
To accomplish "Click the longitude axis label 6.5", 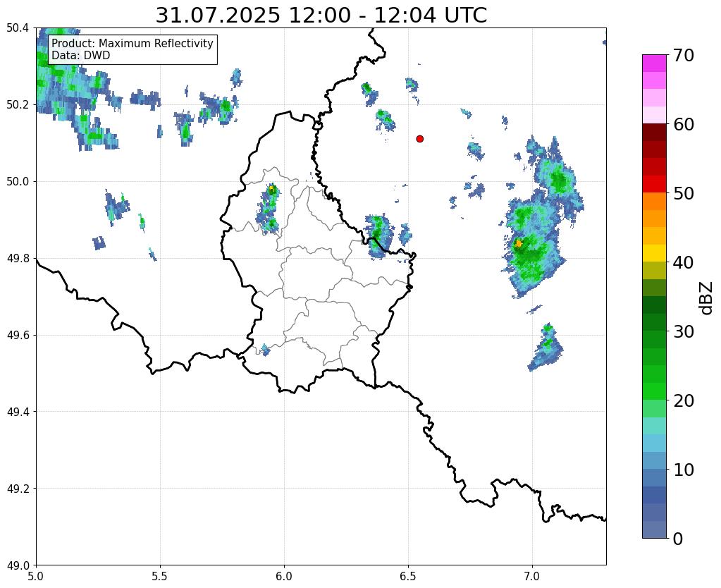I will click(x=408, y=576).
